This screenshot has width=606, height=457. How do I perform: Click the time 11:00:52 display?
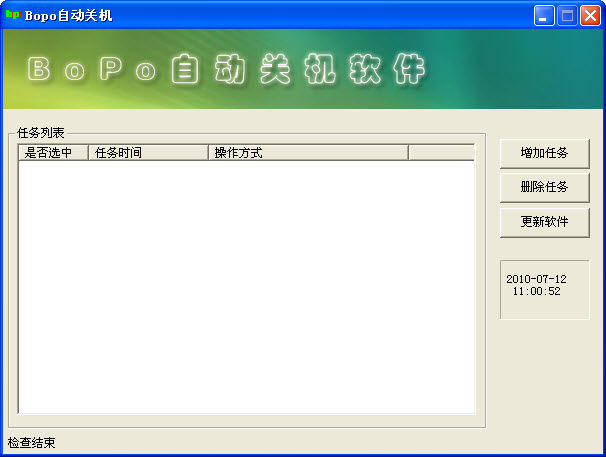point(536,292)
